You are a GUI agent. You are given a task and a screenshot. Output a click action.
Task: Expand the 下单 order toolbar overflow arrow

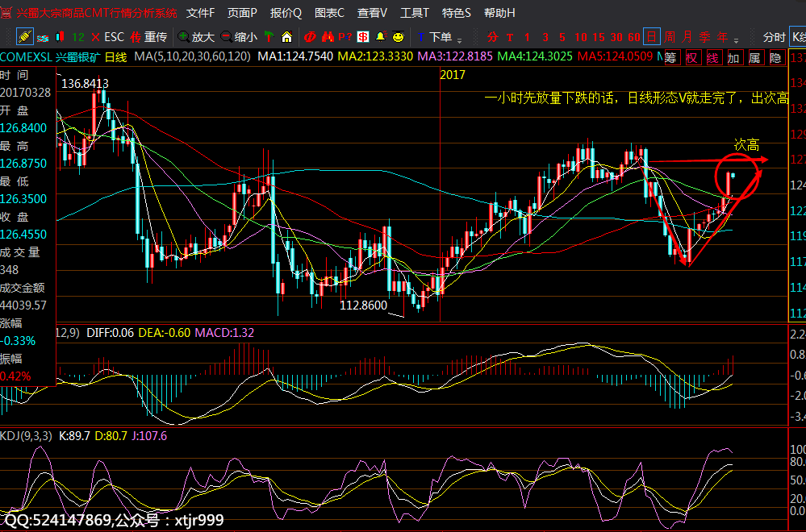tap(460, 39)
